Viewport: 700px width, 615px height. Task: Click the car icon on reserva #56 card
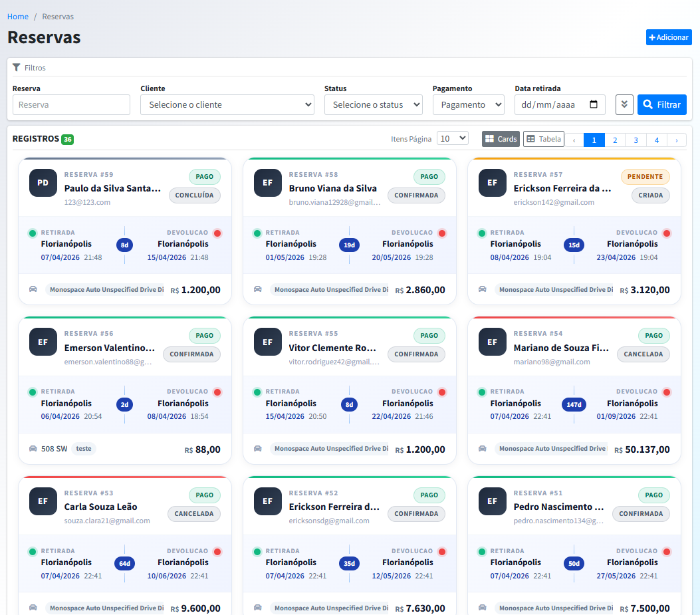click(x=33, y=449)
